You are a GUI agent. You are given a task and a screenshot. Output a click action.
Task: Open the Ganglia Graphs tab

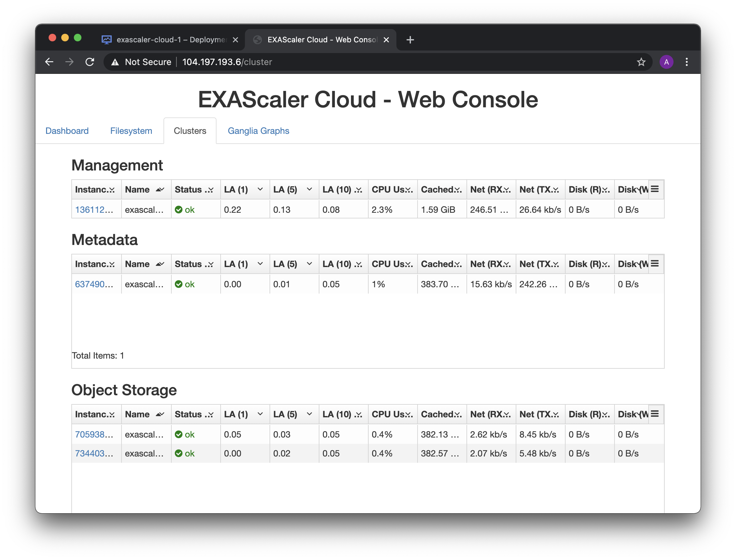click(x=258, y=131)
